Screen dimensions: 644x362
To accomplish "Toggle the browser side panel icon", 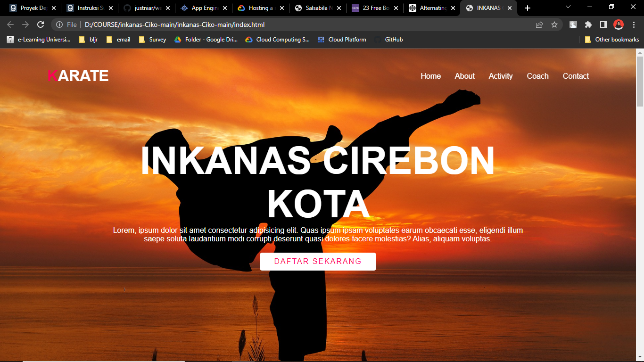I will click(x=603, y=25).
